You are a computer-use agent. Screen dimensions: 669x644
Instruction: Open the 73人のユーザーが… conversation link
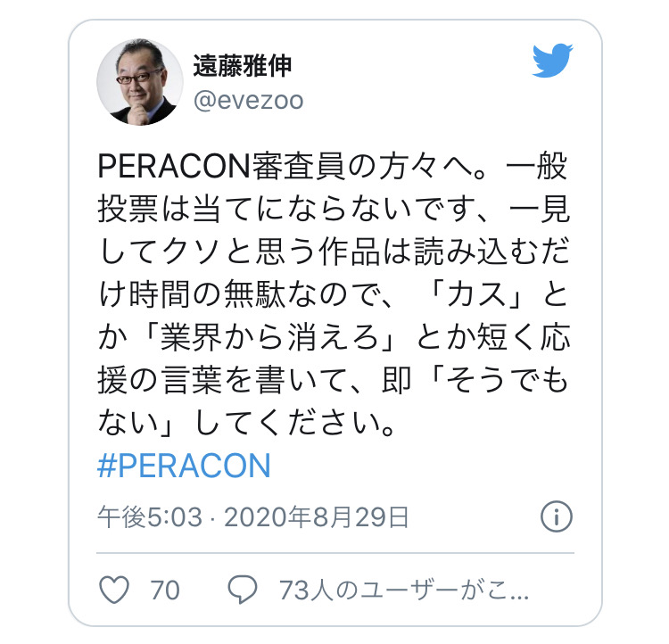[404, 590]
